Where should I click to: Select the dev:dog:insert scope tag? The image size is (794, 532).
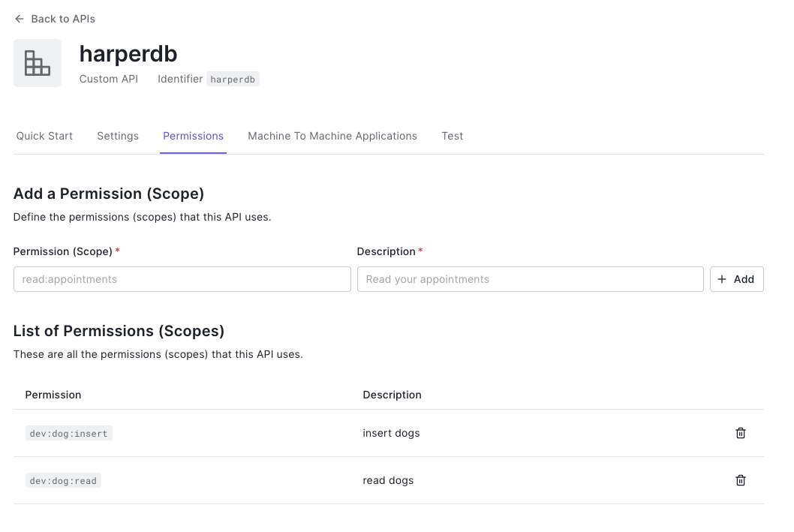[69, 433]
